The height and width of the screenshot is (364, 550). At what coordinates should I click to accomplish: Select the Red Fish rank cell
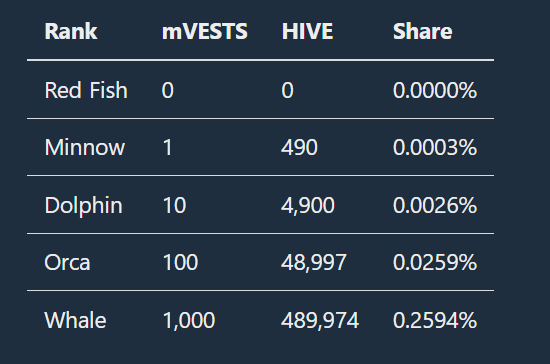point(86,90)
